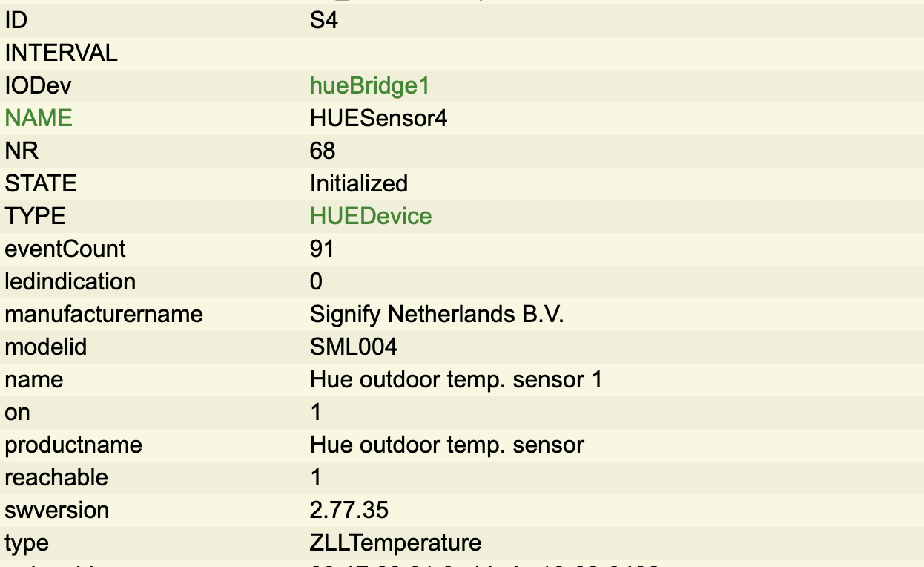The width and height of the screenshot is (924, 567).
Task: Select the swversion value 2.77.35
Action: [349, 511]
